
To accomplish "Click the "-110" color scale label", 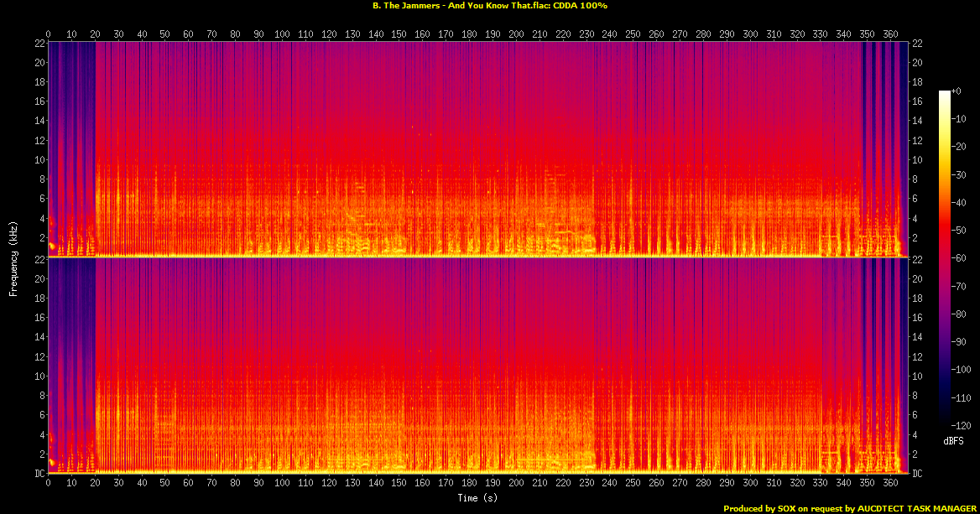I will tap(962, 397).
